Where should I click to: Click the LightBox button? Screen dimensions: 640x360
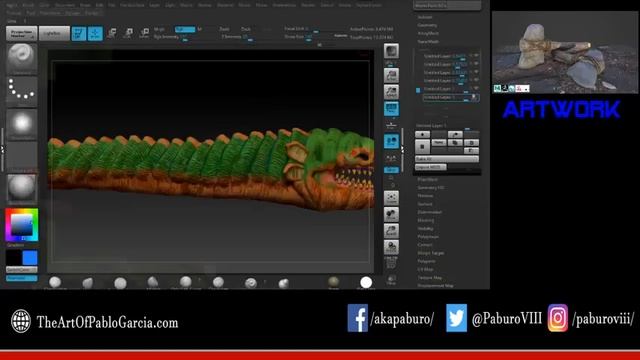54,33
